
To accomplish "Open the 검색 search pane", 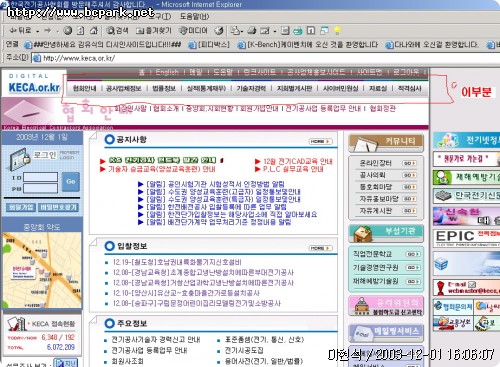I will 117,31.
